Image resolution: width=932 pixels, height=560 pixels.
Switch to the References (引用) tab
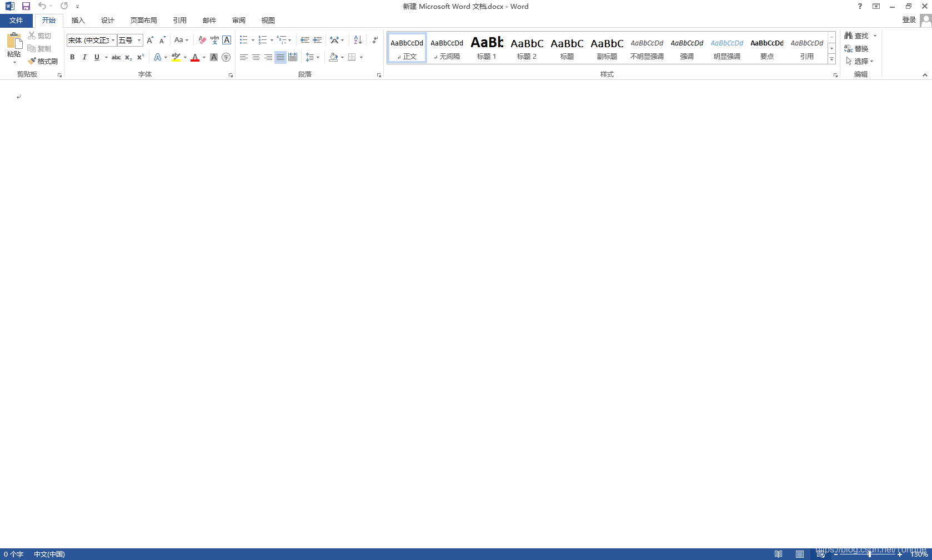point(180,21)
